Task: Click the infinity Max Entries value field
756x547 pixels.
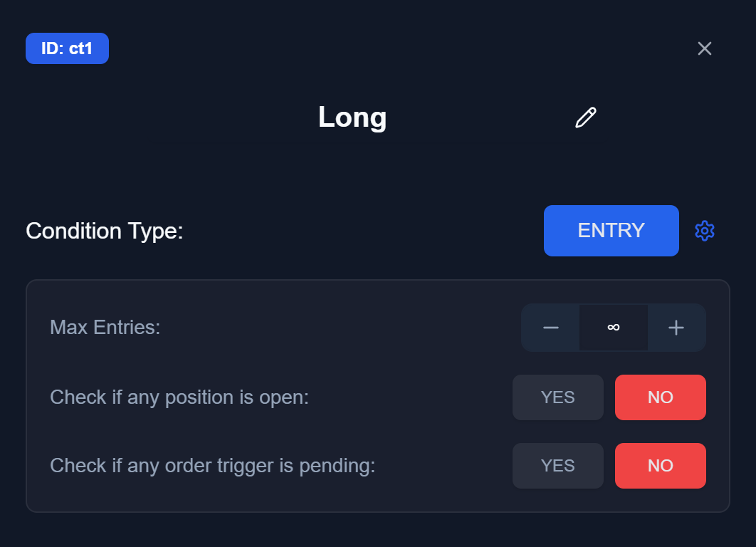Action: [x=614, y=328]
